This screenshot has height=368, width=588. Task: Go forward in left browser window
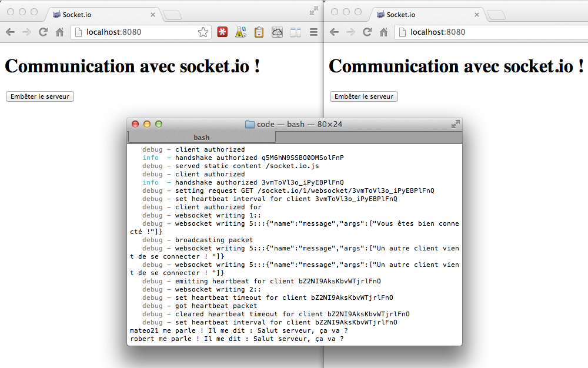(x=26, y=32)
